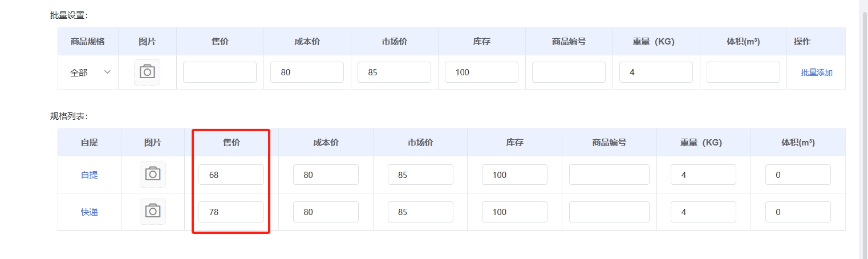Screen dimensions: 868x259
Task: Click batch 重量 field showing 4
Action: tap(656, 72)
